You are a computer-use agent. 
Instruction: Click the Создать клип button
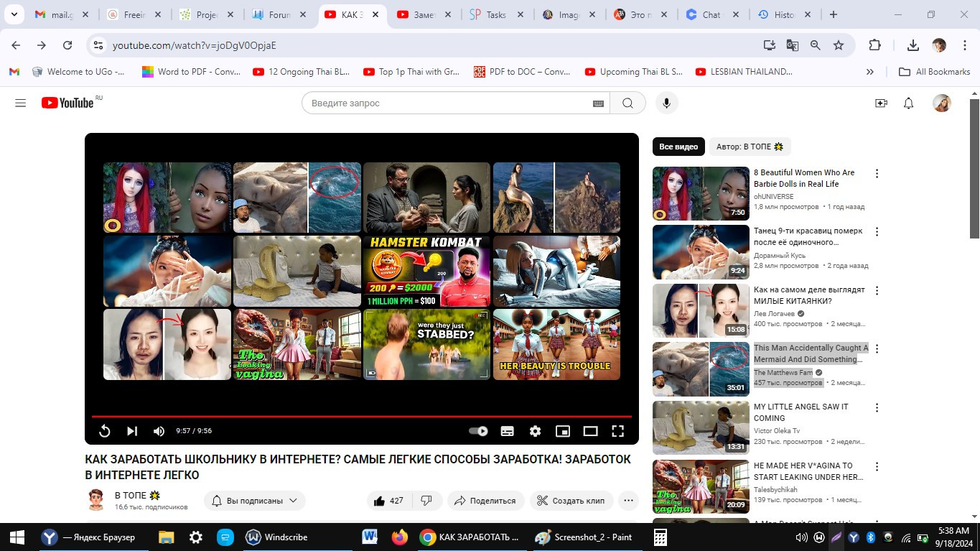click(x=571, y=501)
